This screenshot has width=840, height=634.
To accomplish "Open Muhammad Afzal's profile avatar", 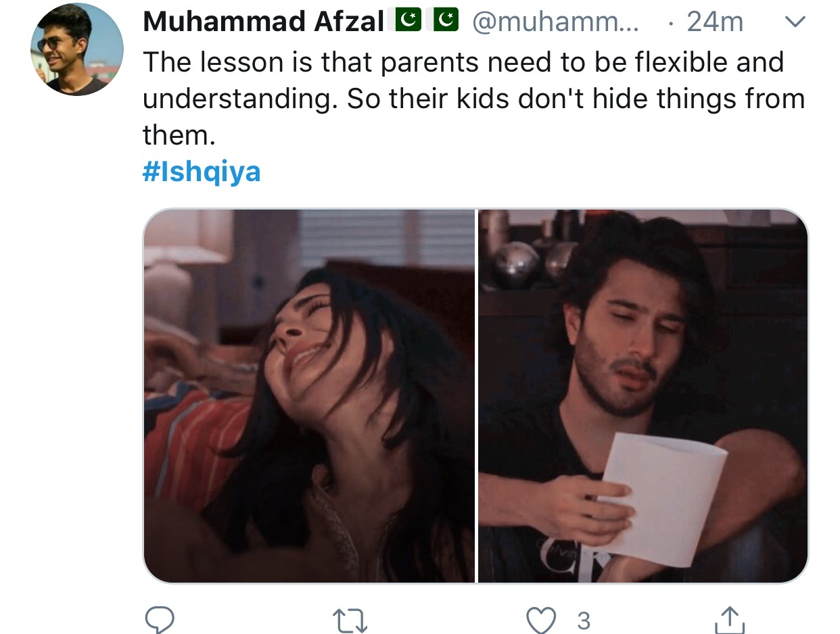I will click(77, 49).
